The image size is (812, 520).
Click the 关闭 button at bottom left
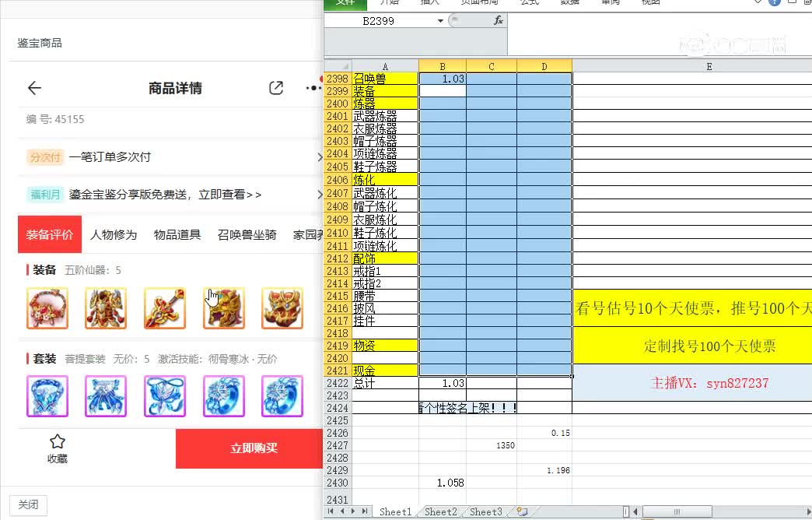28,505
